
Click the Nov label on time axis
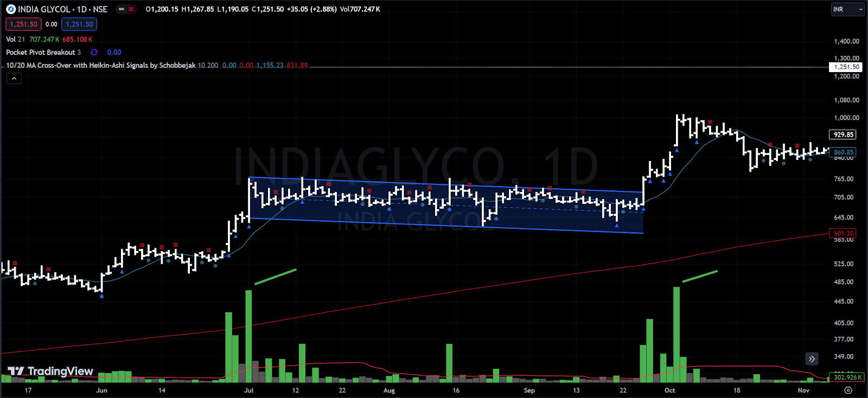(x=803, y=390)
